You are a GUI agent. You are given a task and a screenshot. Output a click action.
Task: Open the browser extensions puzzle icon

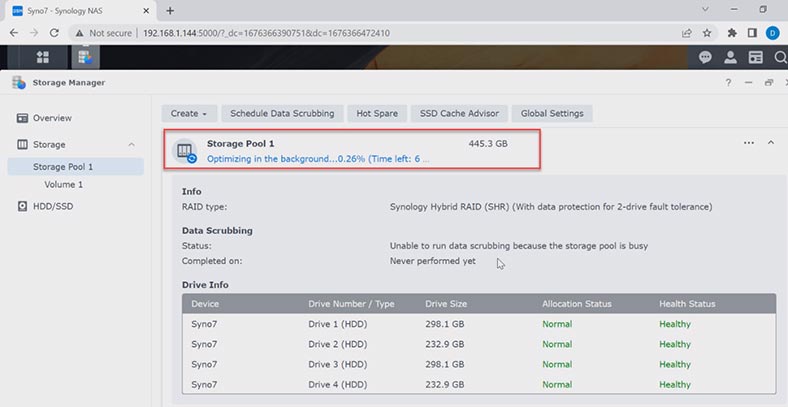(732, 33)
